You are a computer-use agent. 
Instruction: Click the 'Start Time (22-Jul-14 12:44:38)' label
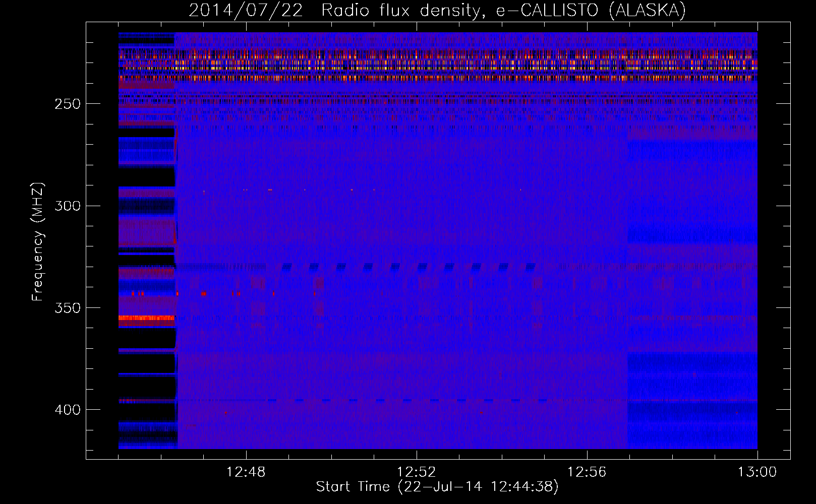[437, 487]
